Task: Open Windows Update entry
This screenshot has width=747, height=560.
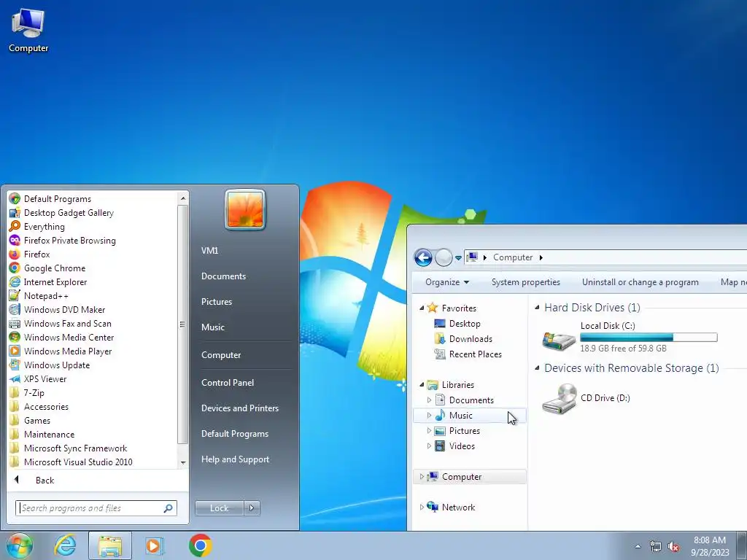Action: [x=57, y=365]
